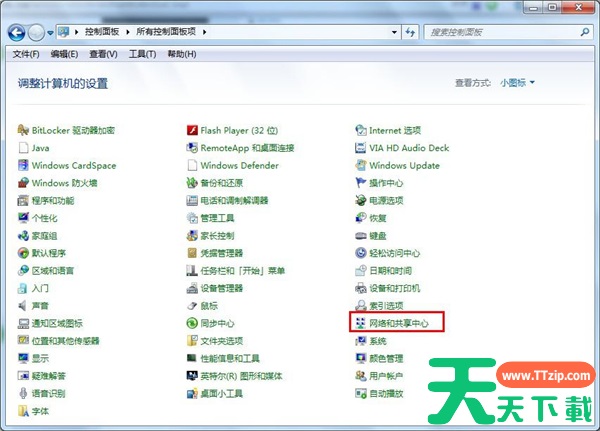This screenshot has height=431, width=600.
Task: Open the 文件夹选项 item
Action: [222, 341]
